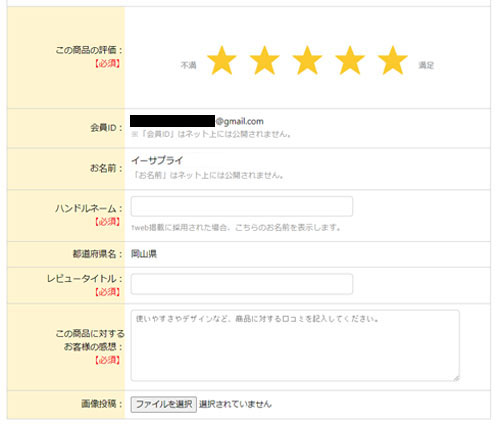Click the 選択されていません file status text

(x=235, y=404)
